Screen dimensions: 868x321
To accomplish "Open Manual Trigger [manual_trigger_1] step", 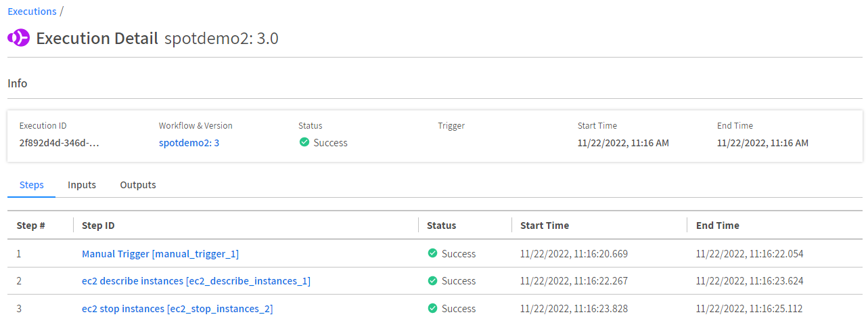I will [160, 254].
